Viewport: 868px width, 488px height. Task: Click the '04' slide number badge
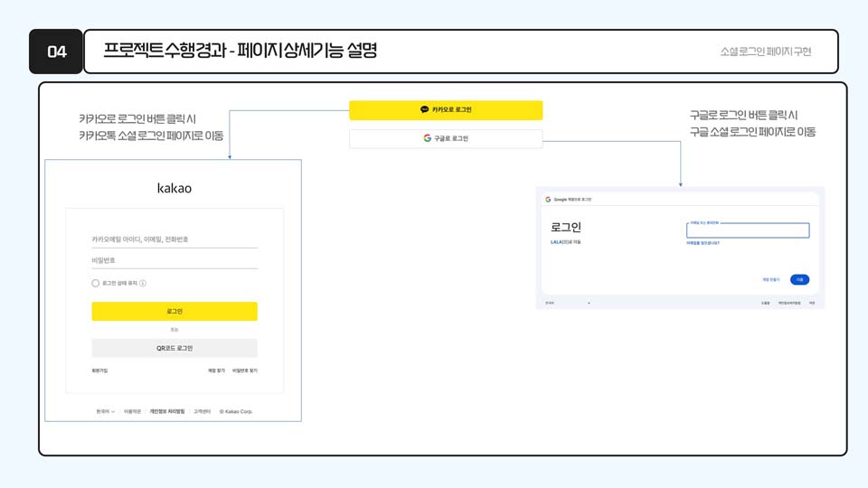coord(56,52)
